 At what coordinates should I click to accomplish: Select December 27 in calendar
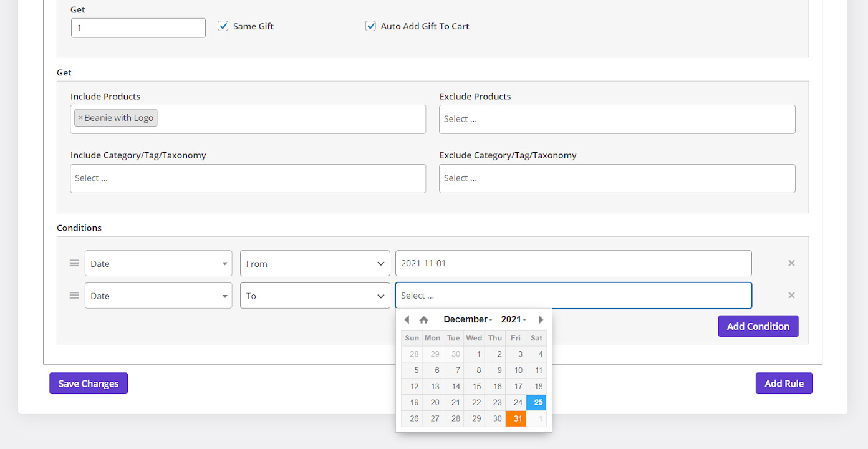click(433, 418)
